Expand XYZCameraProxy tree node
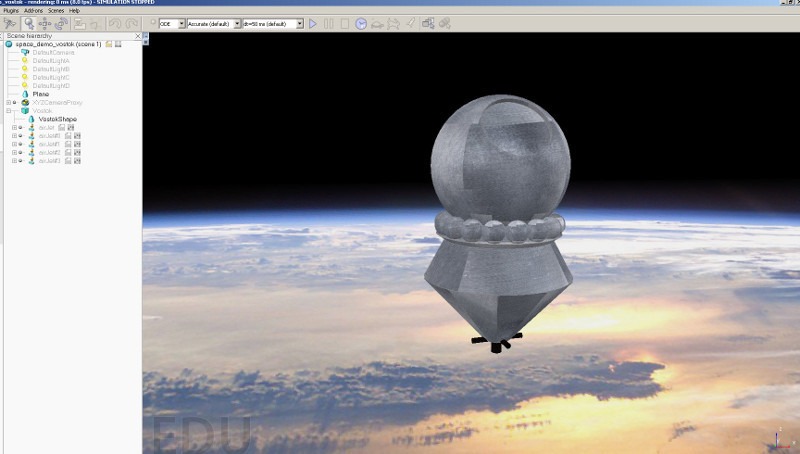The image size is (800, 454). click(8, 103)
